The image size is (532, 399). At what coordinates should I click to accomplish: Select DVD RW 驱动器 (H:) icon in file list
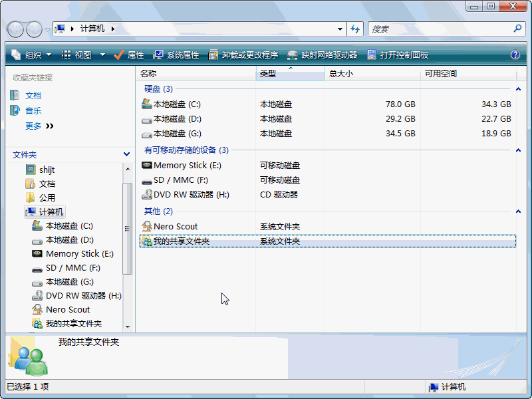click(146, 194)
